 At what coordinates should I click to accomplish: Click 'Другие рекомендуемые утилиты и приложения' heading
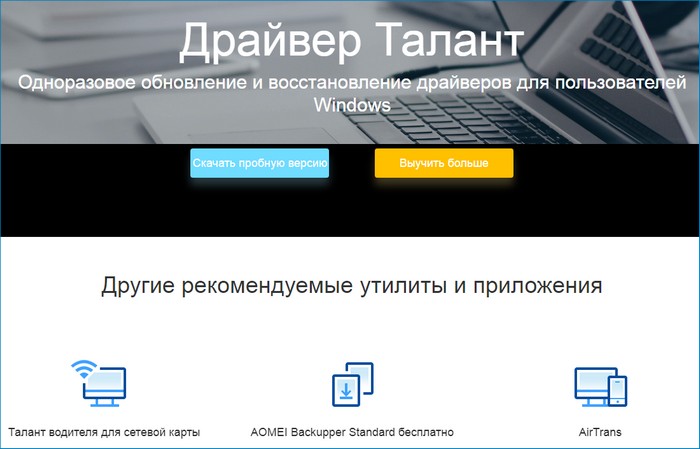[x=352, y=286]
